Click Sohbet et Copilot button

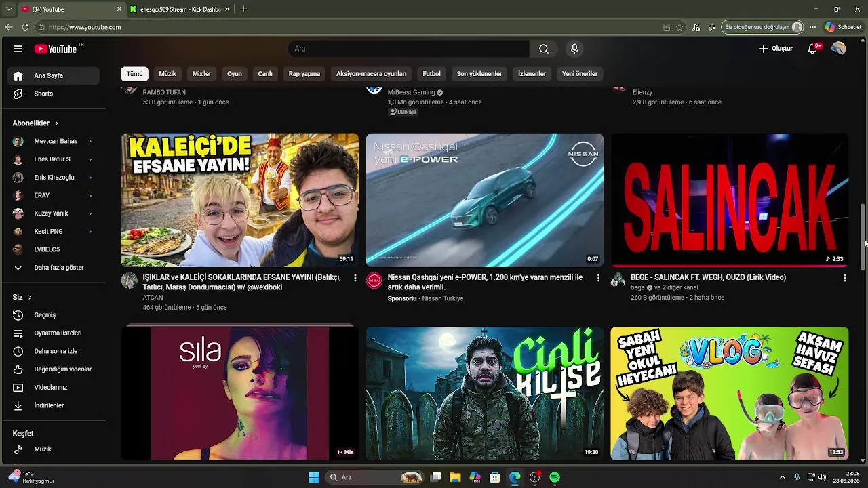[x=843, y=27]
